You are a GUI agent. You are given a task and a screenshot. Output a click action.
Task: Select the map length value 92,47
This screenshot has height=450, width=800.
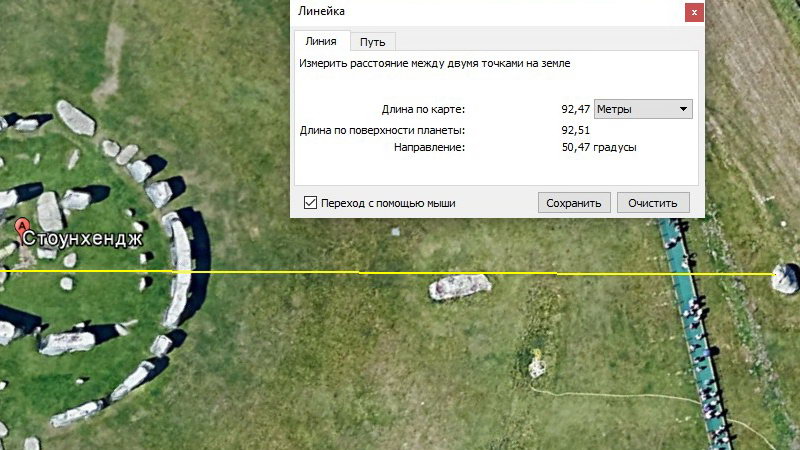click(575, 109)
